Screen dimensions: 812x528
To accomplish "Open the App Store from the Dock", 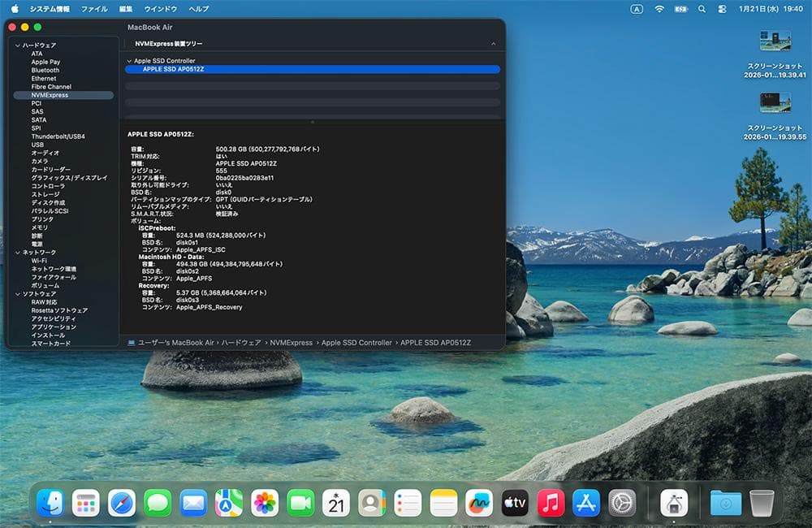I will tap(586, 504).
